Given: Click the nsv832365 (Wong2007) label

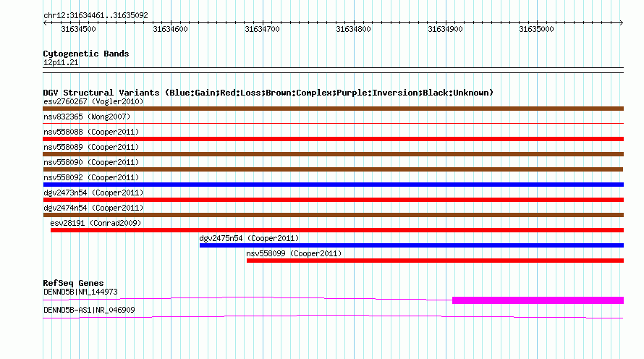Looking at the screenshot, I should 87,117.
